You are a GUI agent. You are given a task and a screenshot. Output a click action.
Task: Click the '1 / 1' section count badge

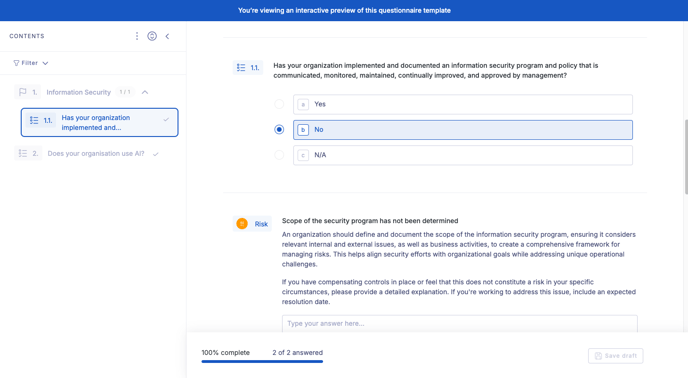tap(125, 92)
